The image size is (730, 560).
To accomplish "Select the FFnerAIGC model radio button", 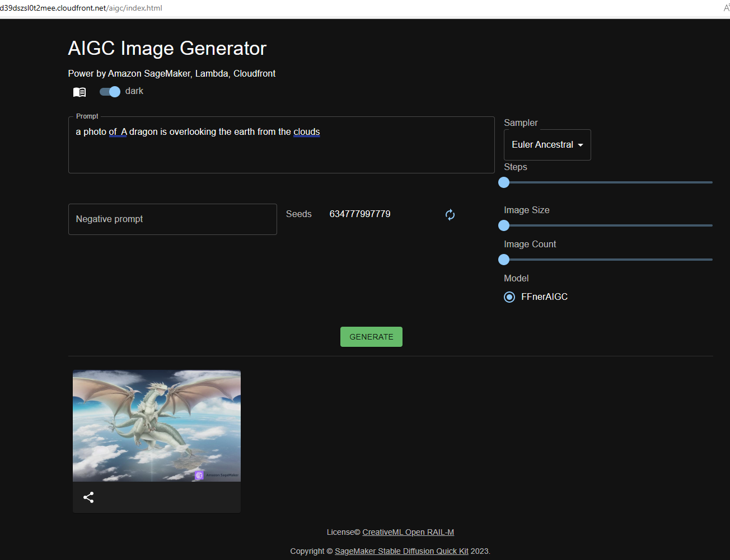I will [x=509, y=297].
